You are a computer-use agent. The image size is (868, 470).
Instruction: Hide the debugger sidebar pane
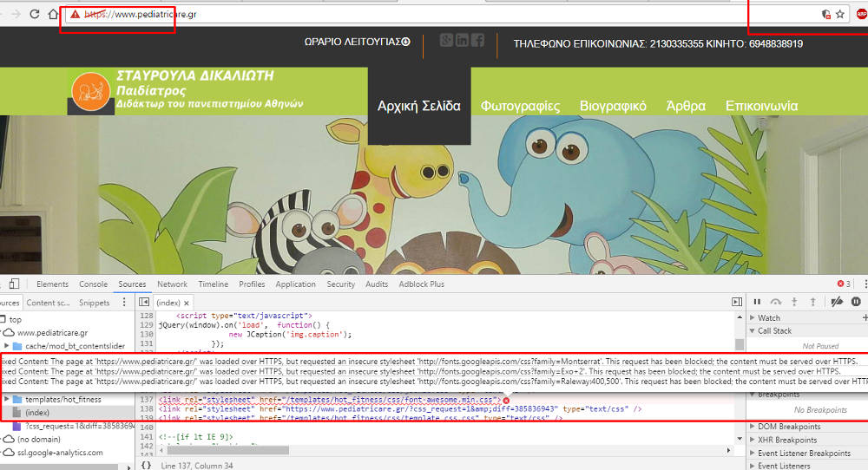pos(737,302)
